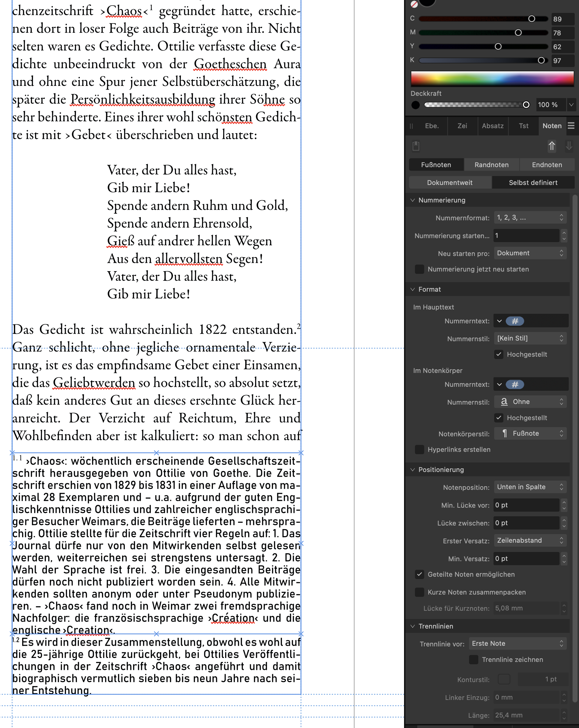Viewport: 579px width, 728px height.
Task: Click the Y yellow slider handle
Action: (x=498, y=47)
